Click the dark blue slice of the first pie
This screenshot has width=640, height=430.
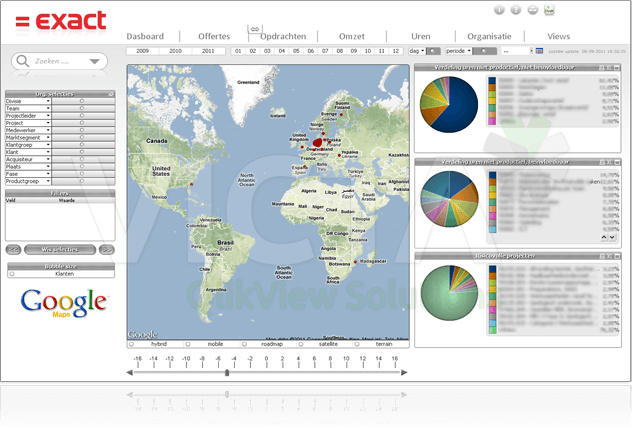pyautogui.click(x=459, y=107)
